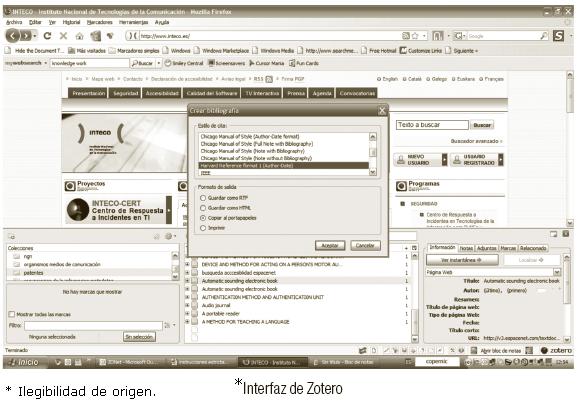The width and height of the screenshot is (578, 407).
Task: Click the back navigation arrow
Action: (x=13, y=36)
